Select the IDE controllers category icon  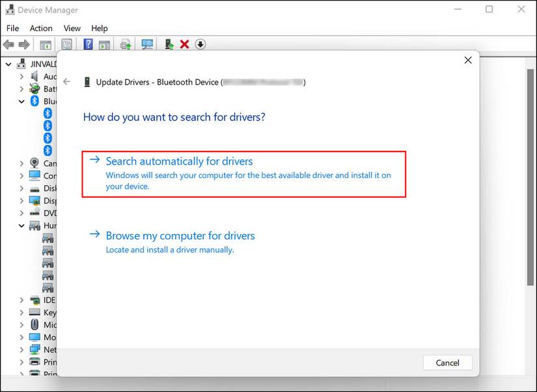tap(34, 300)
